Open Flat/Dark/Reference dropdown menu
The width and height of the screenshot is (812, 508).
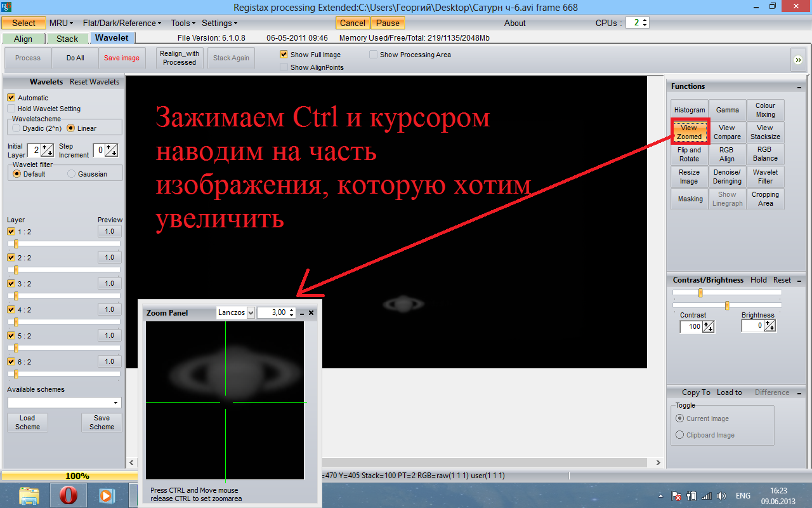(x=122, y=23)
